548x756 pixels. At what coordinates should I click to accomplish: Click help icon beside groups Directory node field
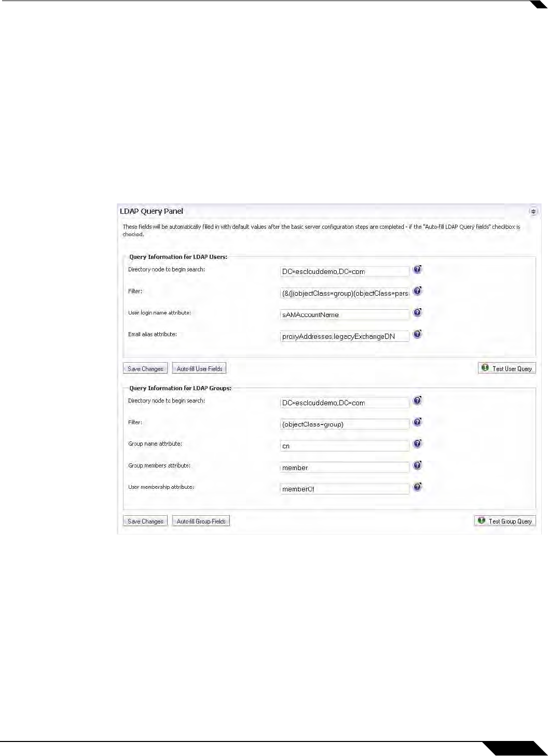coord(417,401)
